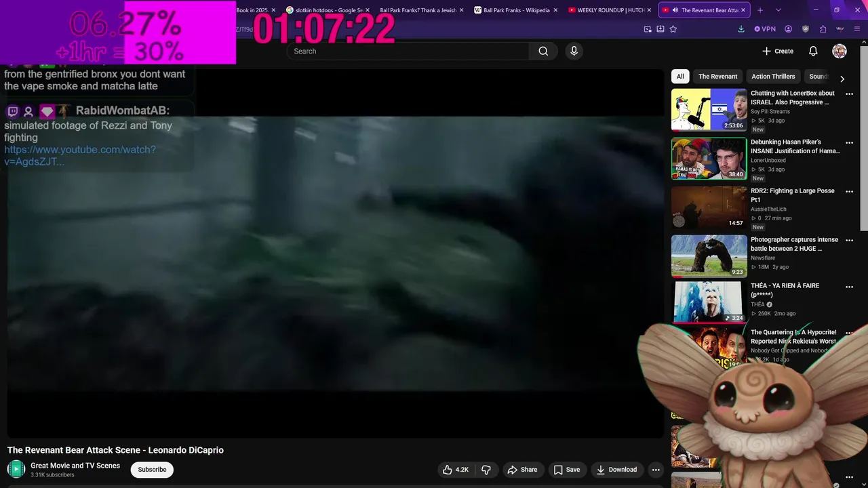868x488 pixels.
Task: Open the browser hamburger menu
Action: 858,29
